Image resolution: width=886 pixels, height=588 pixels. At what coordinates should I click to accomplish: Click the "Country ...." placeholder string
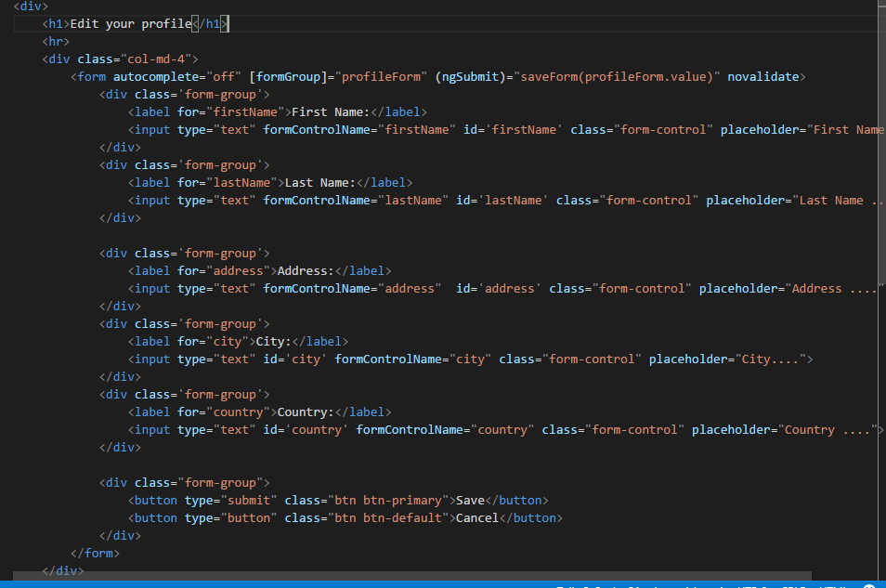click(827, 430)
